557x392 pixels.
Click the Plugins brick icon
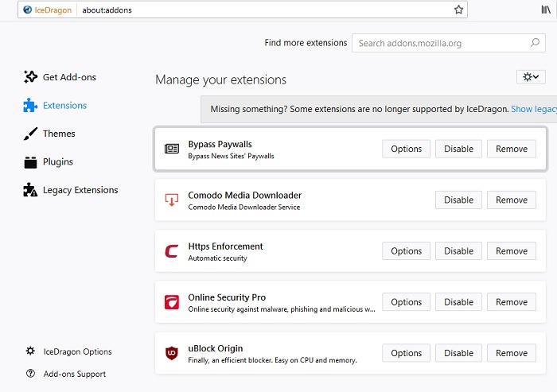(x=30, y=162)
